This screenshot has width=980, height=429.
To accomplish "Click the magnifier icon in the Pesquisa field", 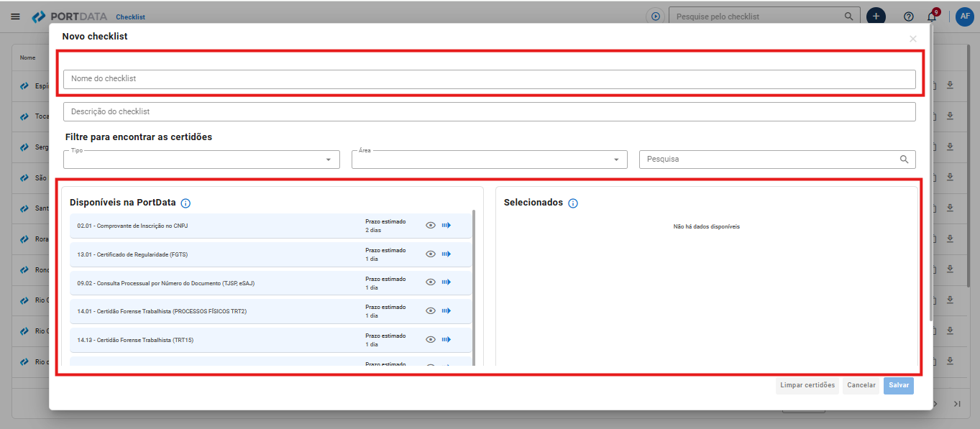I will pos(904,160).
